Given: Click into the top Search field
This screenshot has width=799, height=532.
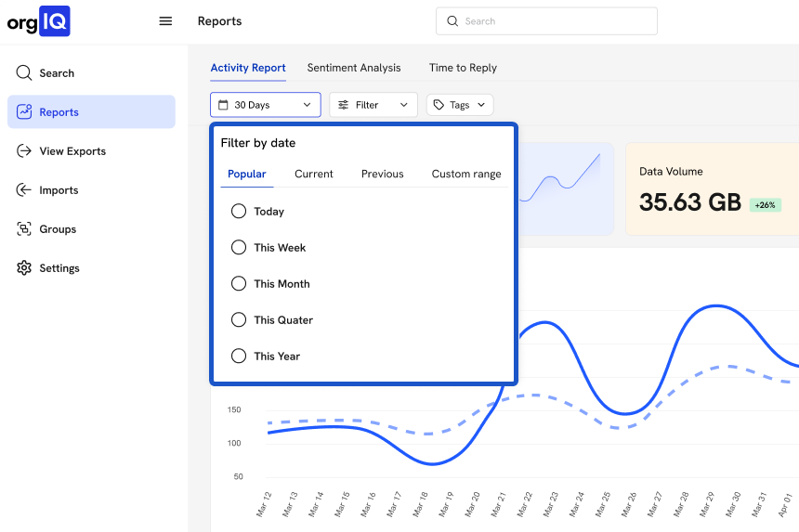Looking at the screenshot, I should pos(546,21).
